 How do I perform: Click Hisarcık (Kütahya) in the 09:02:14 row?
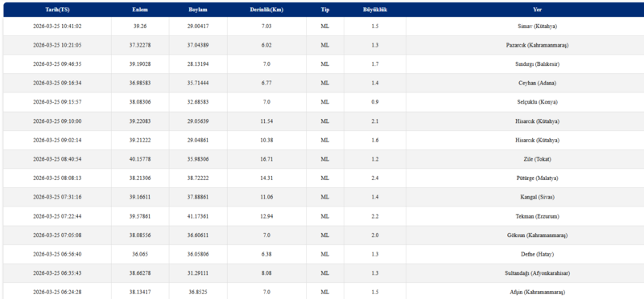537,141
